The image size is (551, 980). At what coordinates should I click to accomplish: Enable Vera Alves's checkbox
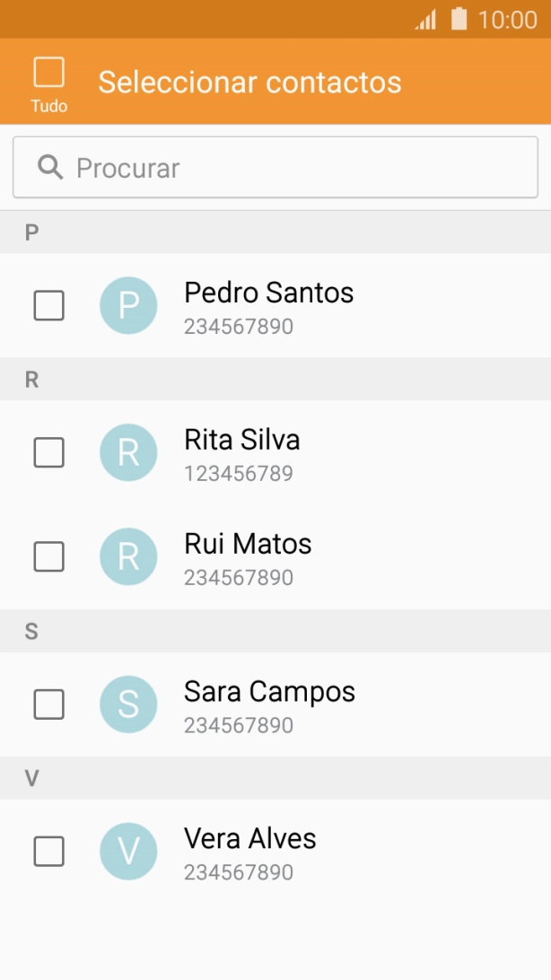(48, 851)
